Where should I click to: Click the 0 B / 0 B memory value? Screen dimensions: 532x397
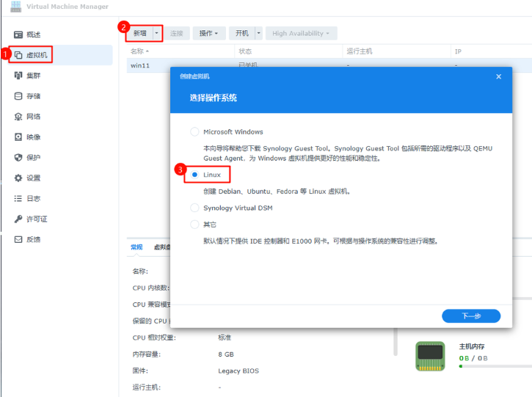coord(473,358)
